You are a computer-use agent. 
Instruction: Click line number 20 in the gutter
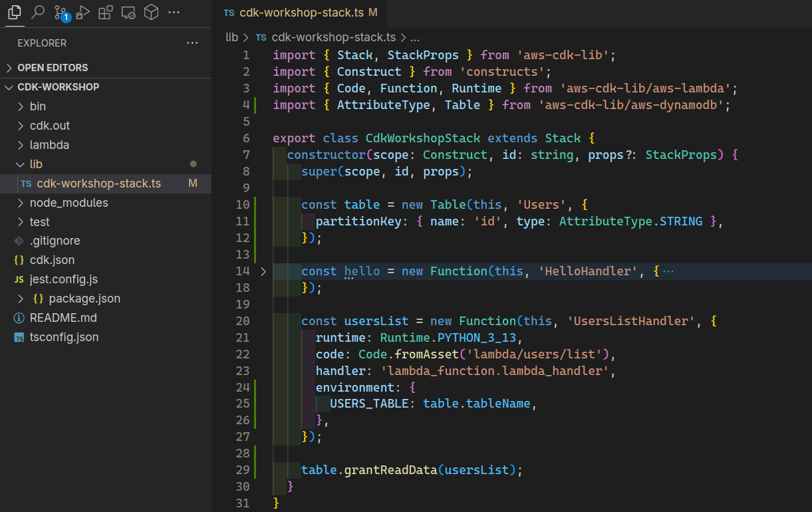[x=243, y=321]
